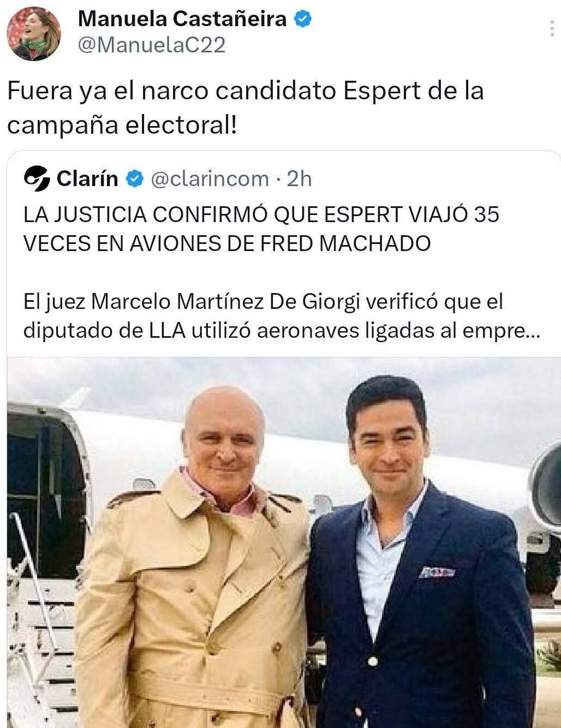Open the Clarín account name
The image size is (561, 728).
tap(87, 178)
